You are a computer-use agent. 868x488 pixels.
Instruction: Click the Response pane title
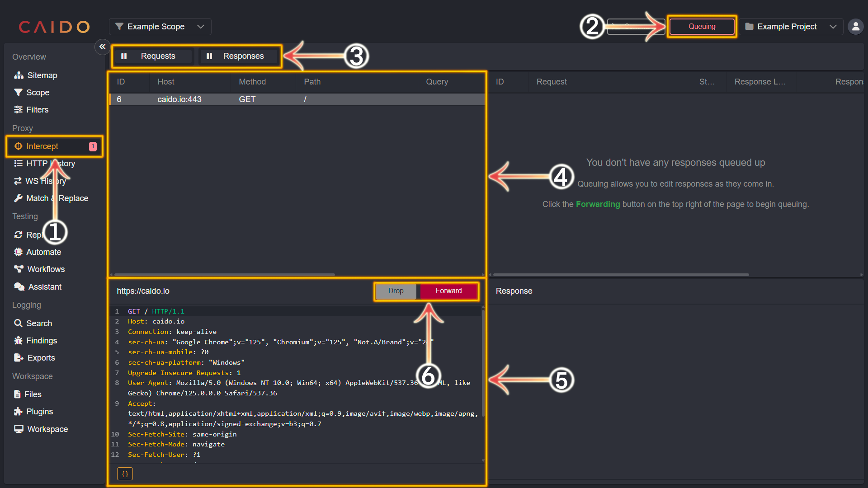point(514,291)
